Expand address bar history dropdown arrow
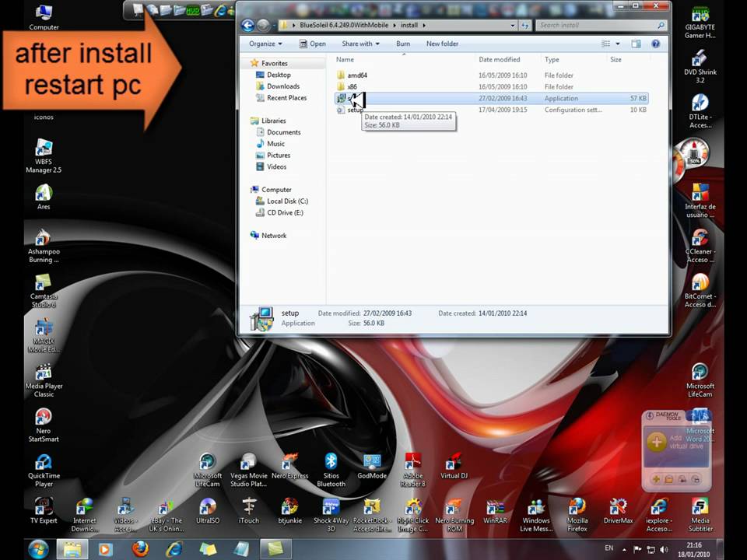Screen dimensions: 747x560 coord(513,25)
